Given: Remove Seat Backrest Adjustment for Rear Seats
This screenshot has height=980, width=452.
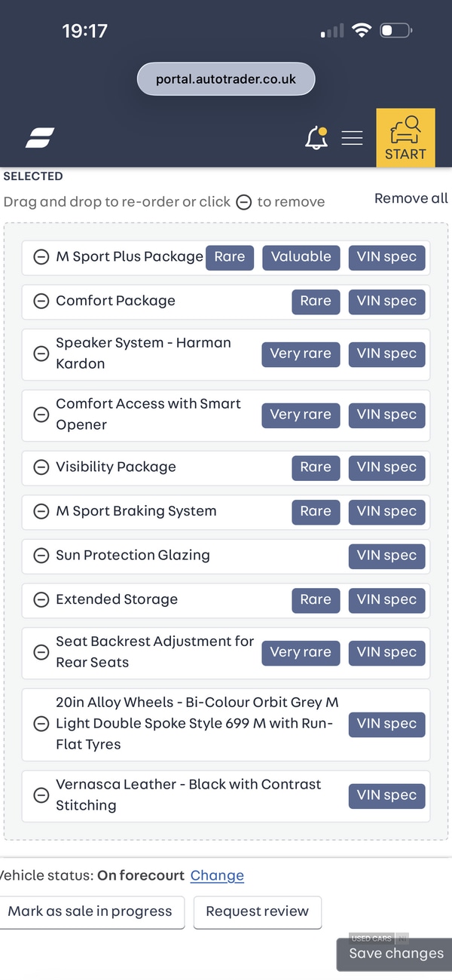Looking at the screenshot, I should tap(41, 652).
